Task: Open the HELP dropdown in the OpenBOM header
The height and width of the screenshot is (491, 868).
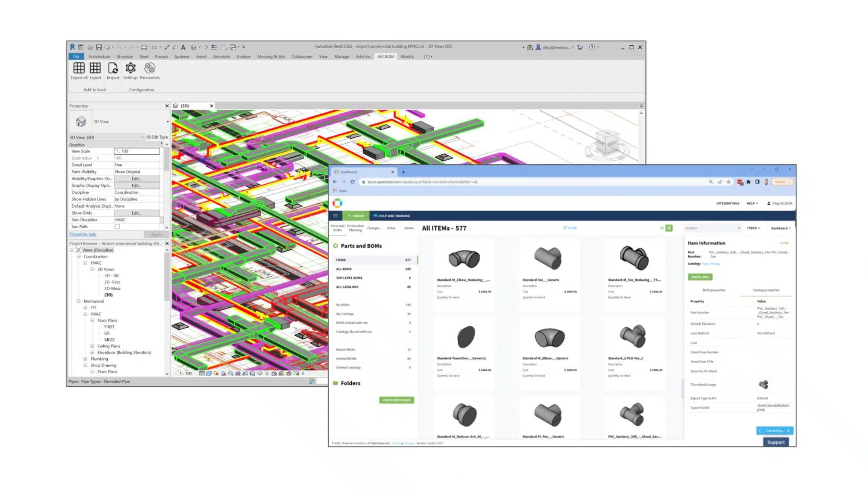Action: click(x=752, y=203)
